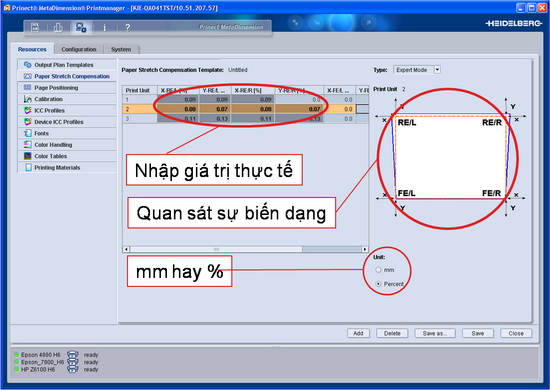Open the administration settings toolbar icon
The image size is (550, 390).
point(81,27)
